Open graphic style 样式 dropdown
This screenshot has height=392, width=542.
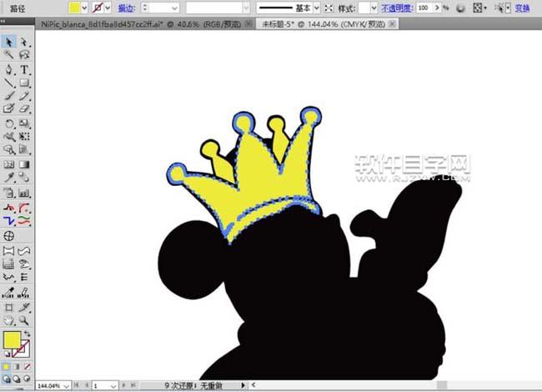374,8
